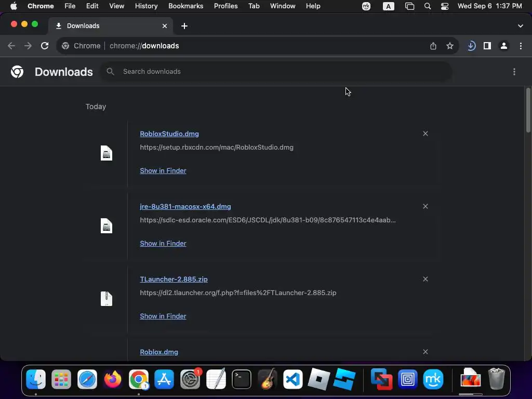Launch Firefox from the Dock
532x399 pixels.
113,379
